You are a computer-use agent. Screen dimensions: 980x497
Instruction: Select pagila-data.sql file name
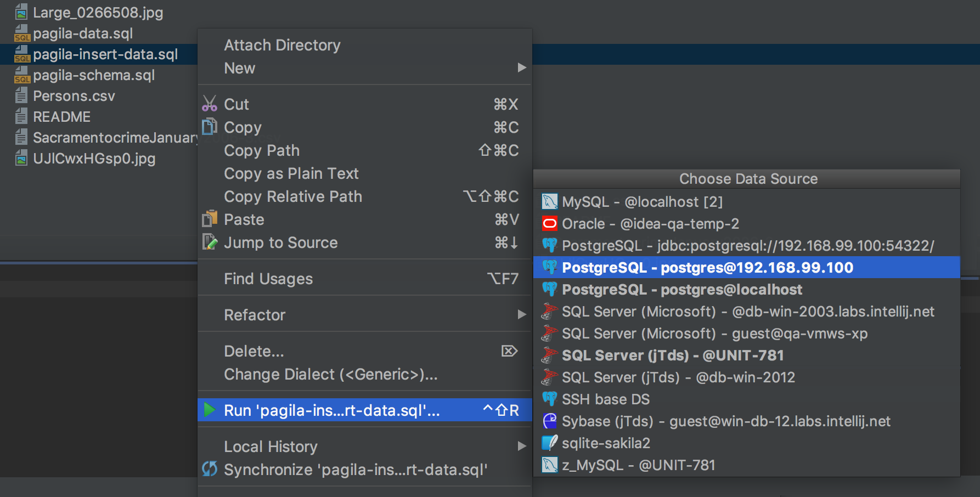point(83,33)
